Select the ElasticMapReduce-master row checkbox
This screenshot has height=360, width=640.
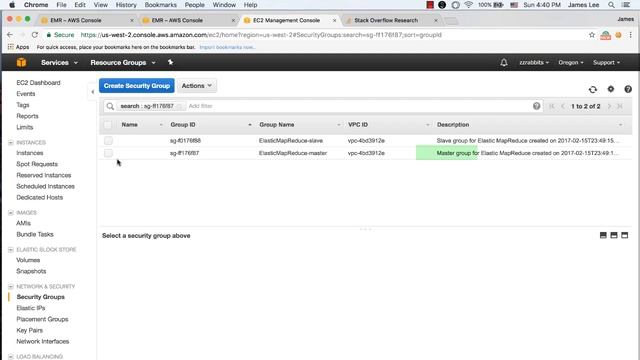click(108, 153)
